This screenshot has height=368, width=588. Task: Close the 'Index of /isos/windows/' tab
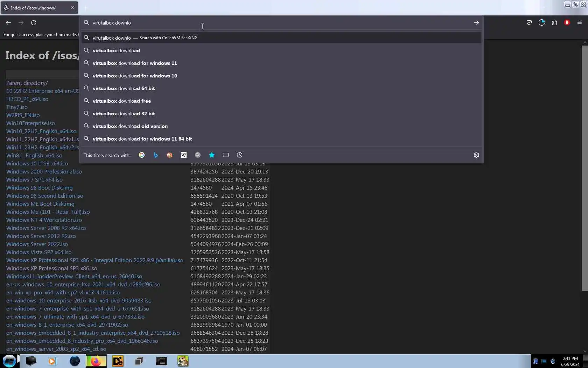point(72,8)
